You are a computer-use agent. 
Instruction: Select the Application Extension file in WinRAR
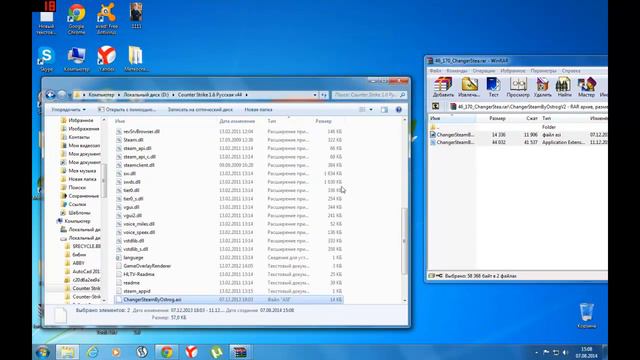[x=518, y=142]
